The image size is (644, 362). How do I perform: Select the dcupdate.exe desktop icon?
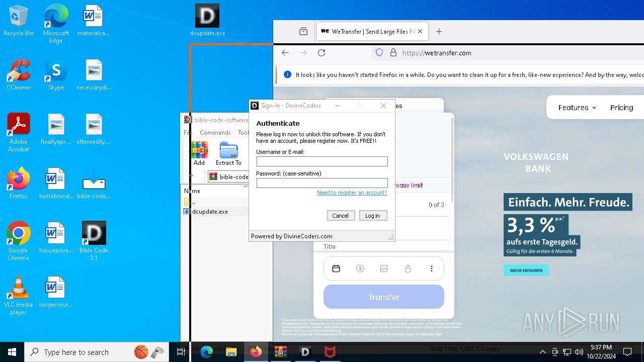coord(207,21)
